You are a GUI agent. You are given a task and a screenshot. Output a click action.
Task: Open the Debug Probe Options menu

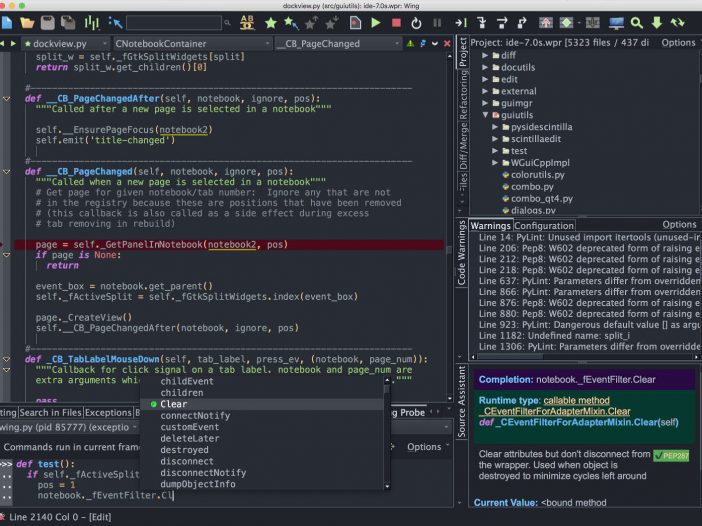[x=428, y=447]
